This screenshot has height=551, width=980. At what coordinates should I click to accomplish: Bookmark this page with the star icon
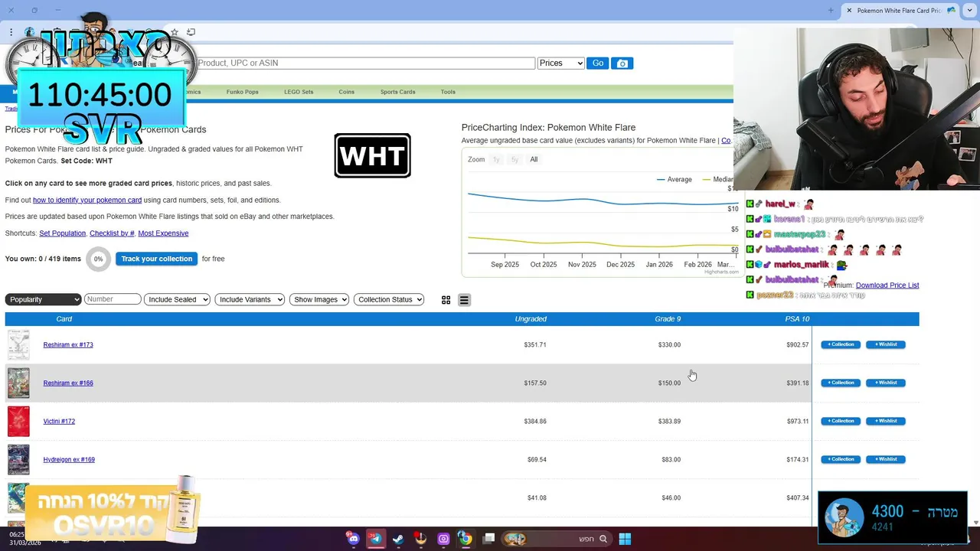[x=175, y=32]
